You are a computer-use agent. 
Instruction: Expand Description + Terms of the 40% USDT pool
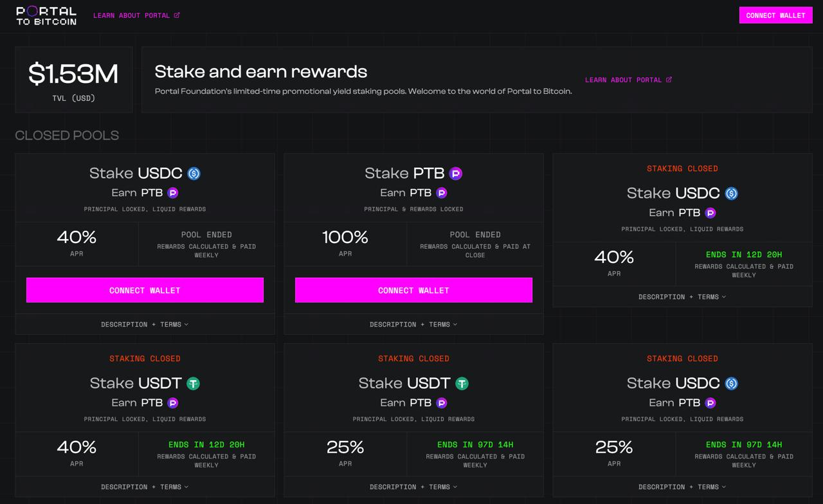pos(145,487)
